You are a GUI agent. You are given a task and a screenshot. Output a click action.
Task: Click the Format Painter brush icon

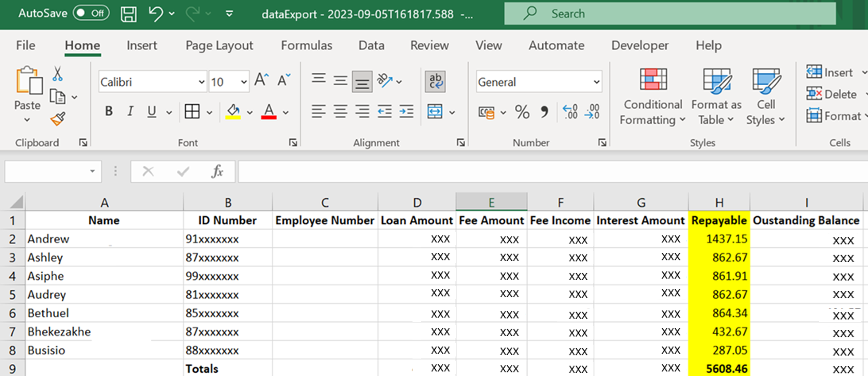[58, 119]
